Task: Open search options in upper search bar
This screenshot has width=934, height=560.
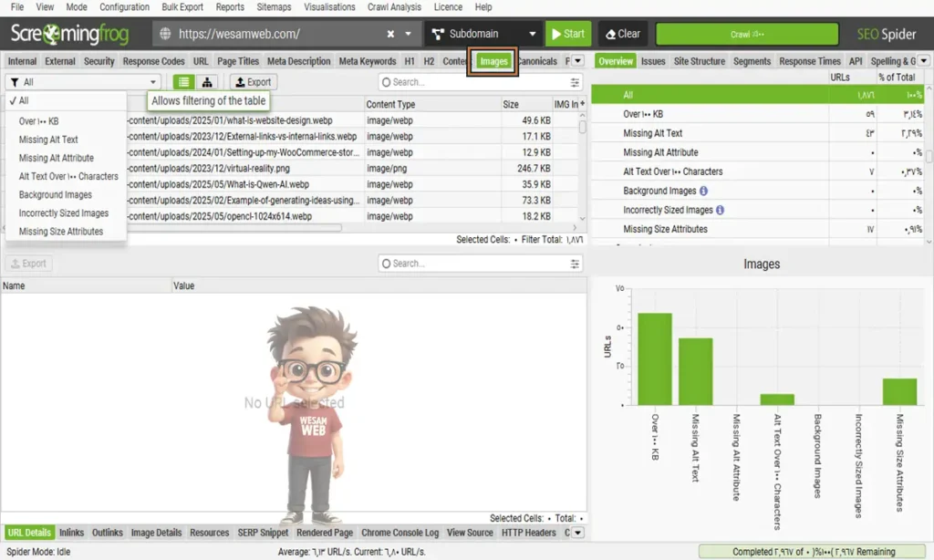Action: 575,82
